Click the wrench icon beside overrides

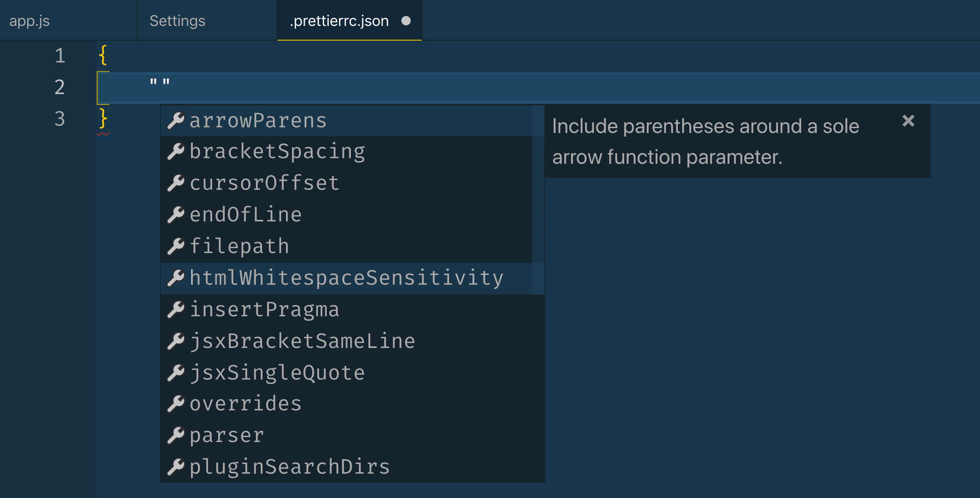coord(176,404)
